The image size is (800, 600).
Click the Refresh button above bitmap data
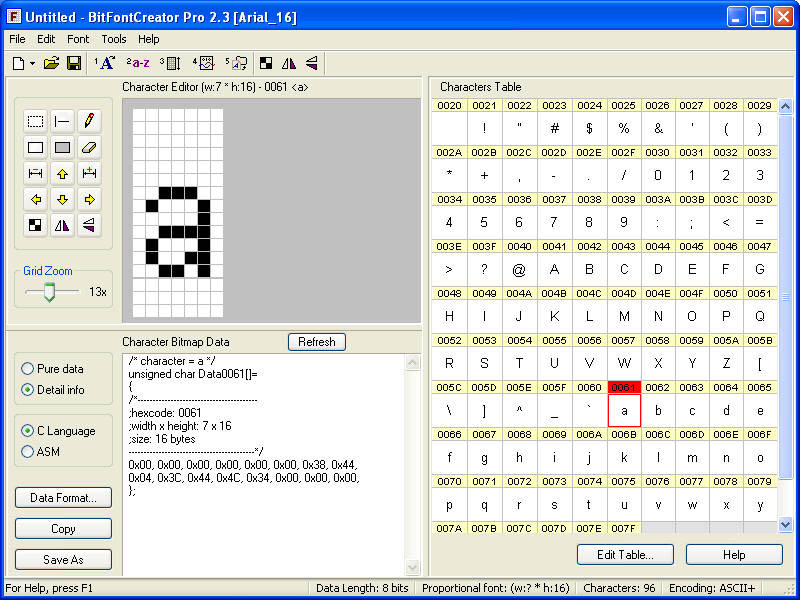pos(316,341)
